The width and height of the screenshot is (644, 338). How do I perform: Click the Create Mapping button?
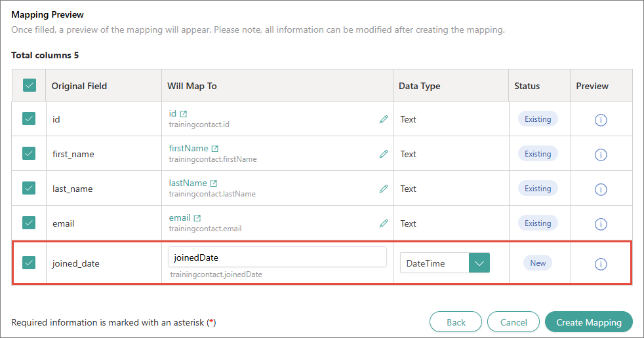point(588,322)
